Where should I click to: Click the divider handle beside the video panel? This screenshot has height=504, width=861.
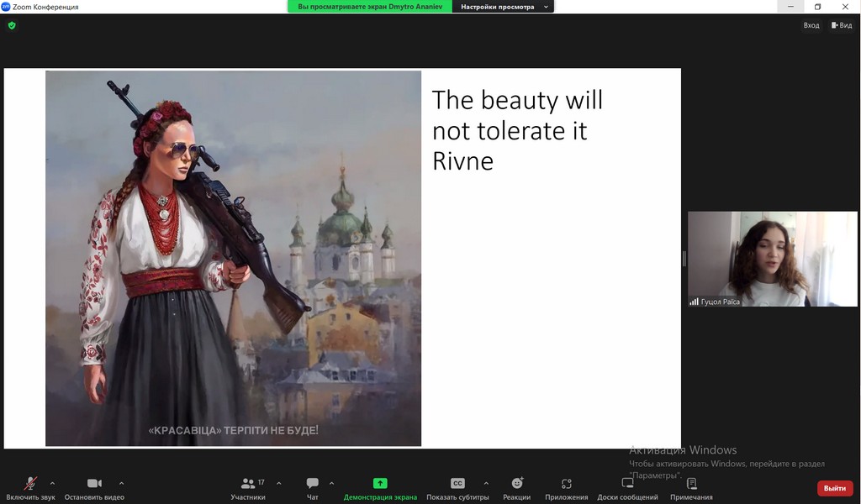coord(684,259)
